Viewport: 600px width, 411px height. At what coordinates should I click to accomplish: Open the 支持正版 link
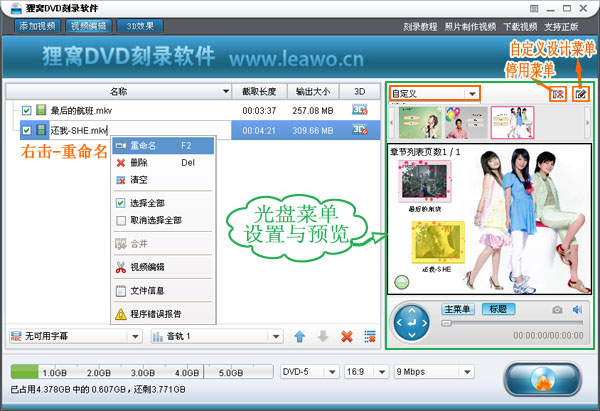point(561,27)
